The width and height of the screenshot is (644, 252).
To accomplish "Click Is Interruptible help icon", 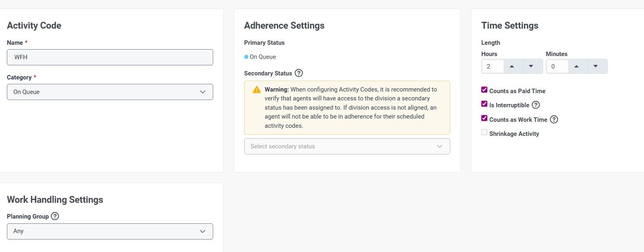I will (x=536, y=105).
